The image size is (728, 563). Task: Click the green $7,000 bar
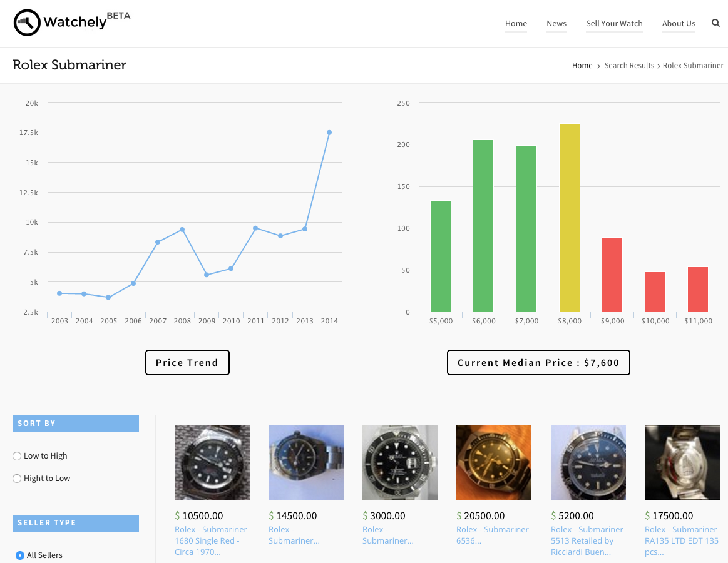point(526,229)
